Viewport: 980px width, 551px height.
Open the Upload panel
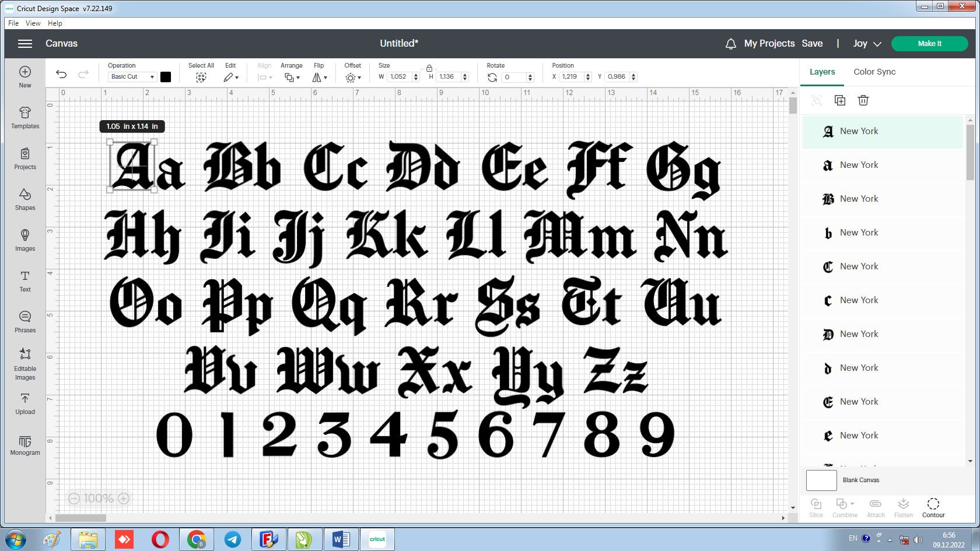[24, 403]
